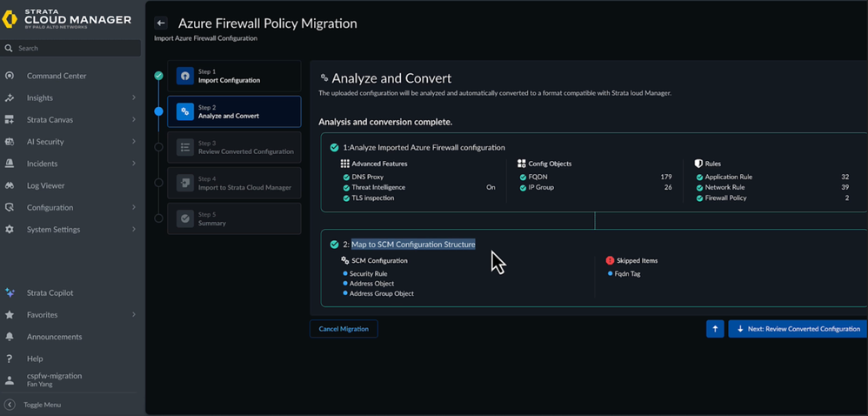This screenshot has height=416, width=868.
Task: Select Step 5 Summary
Action: pos(234,218)
